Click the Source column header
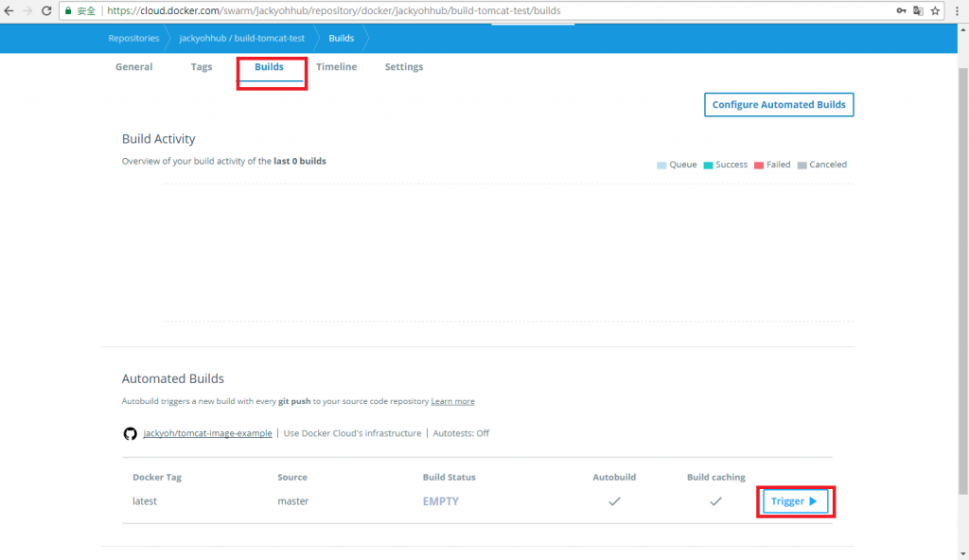This screenshot has width=969, height=560. pyautogui.click(x=292, y=477)
